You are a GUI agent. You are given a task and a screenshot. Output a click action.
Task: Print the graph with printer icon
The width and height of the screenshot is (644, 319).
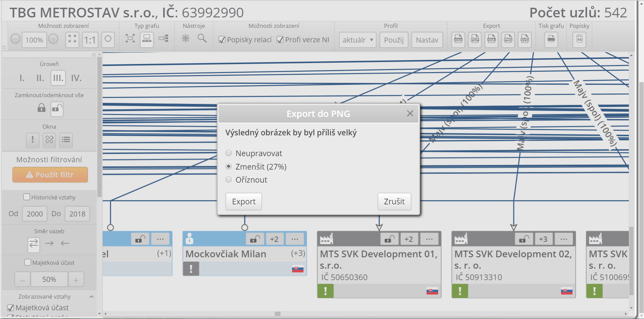[551, 40]
